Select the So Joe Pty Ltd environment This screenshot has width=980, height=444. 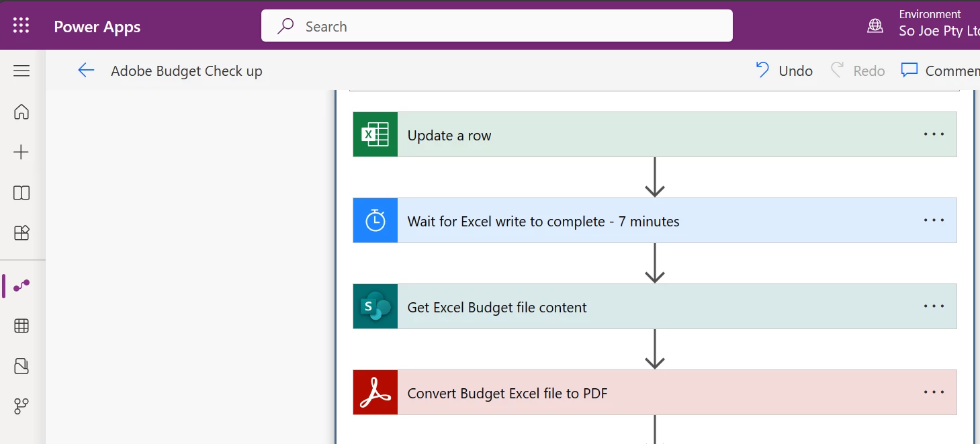(939, 31)
